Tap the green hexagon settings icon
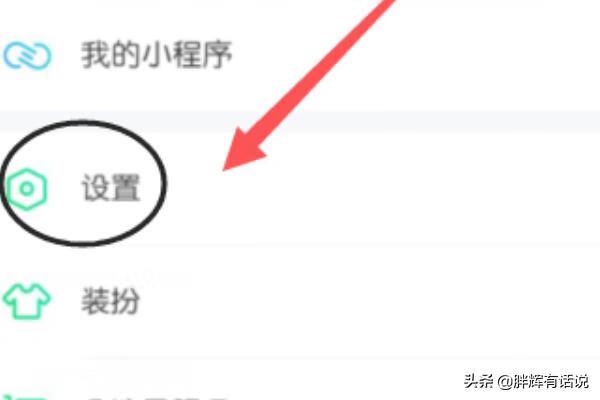The height and width of the screenshot is (400, 600). 27,189
